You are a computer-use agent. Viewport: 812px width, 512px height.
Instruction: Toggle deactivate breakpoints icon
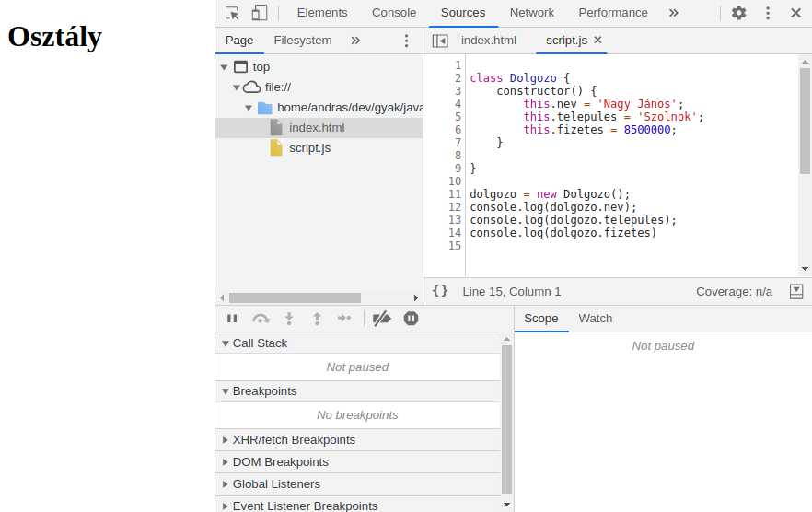382,319
